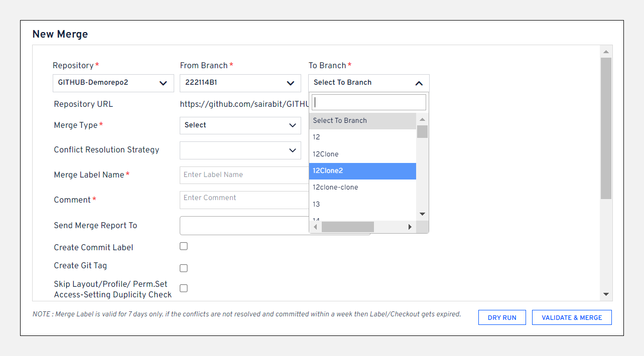The image size is (644, 356).
Task: Open the Repository dropdown GITHUB-Demorepo2
Action: pyautogui.click(x=113, y=83)
